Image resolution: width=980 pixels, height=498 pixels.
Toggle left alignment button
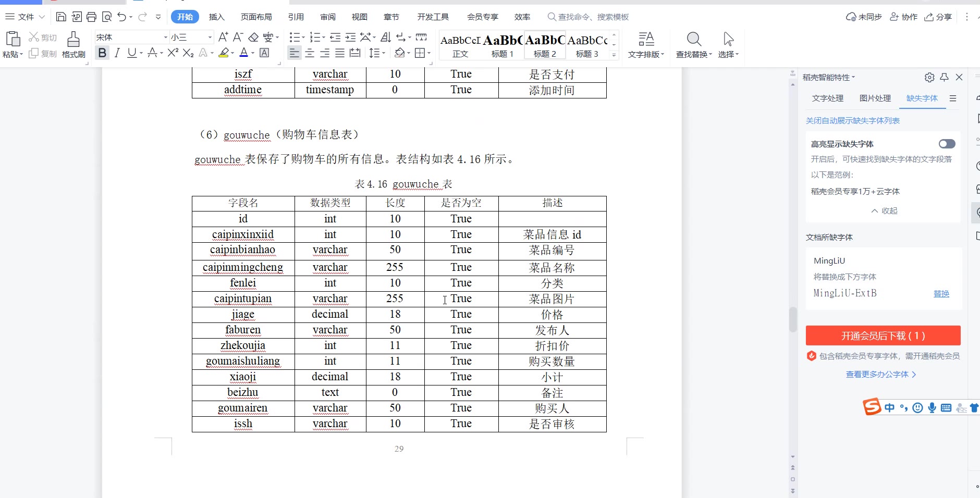295,53
